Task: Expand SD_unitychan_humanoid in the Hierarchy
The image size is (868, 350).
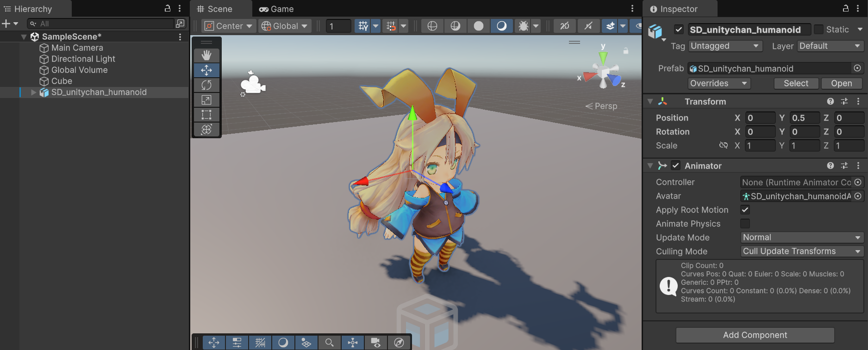Action: (x=33, y=92)
